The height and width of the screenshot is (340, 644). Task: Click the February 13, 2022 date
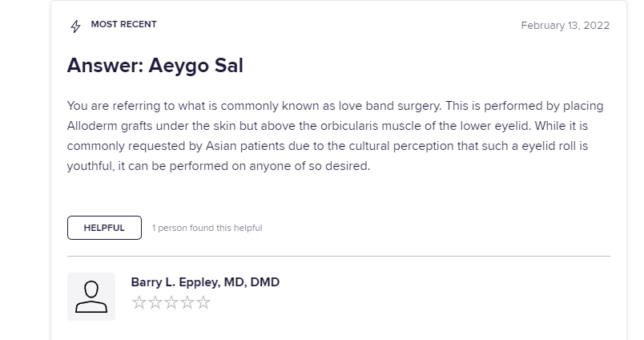click(x=566, y=26)
